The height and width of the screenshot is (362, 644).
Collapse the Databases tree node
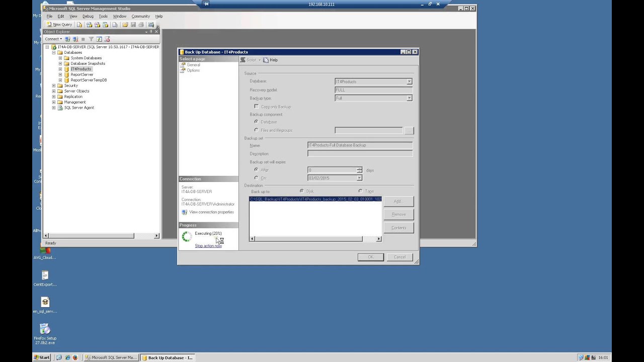pyautogui.click(x=54, y=52)
